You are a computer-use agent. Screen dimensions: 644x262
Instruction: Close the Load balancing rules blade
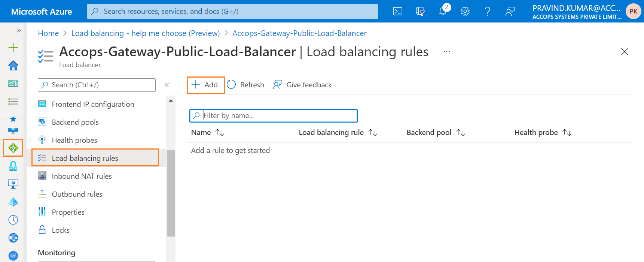[x=625, y=52]
